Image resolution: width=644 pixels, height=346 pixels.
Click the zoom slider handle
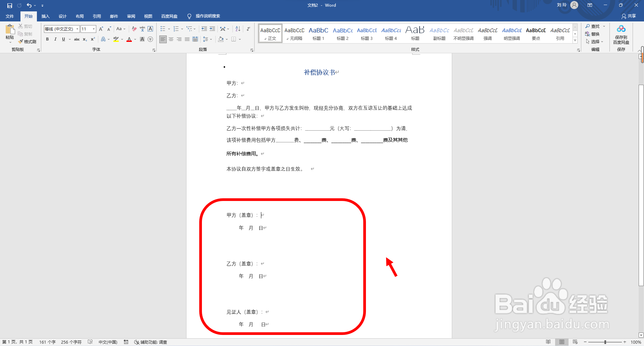[605, 342]
